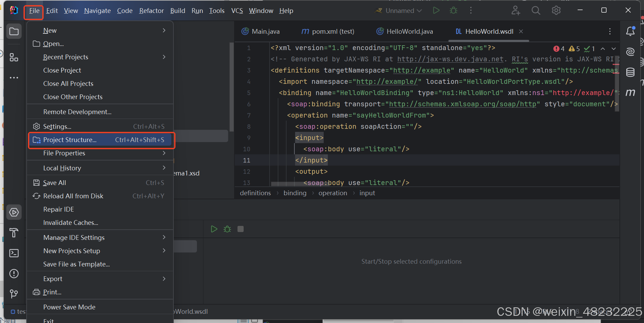This screenshot has height=323, width=644.
Task: Expand Recent Projects submenu
Action: click(100, 57)
